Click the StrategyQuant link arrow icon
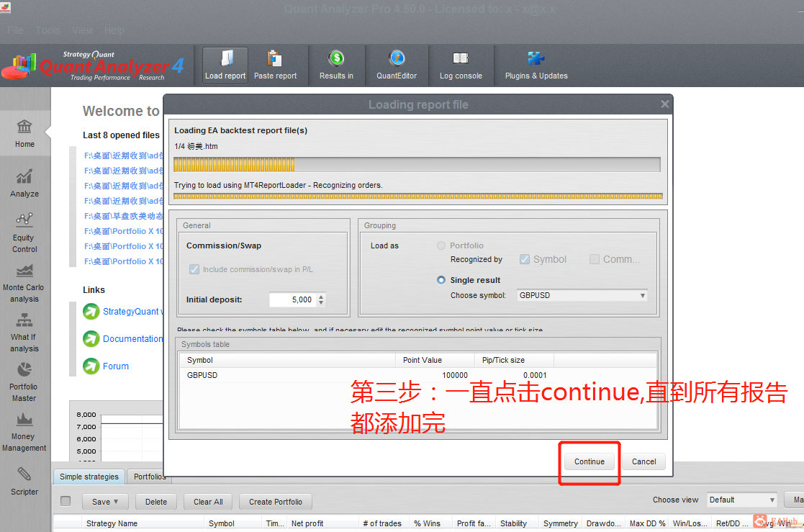804x532 pixels. pos(91,311)
